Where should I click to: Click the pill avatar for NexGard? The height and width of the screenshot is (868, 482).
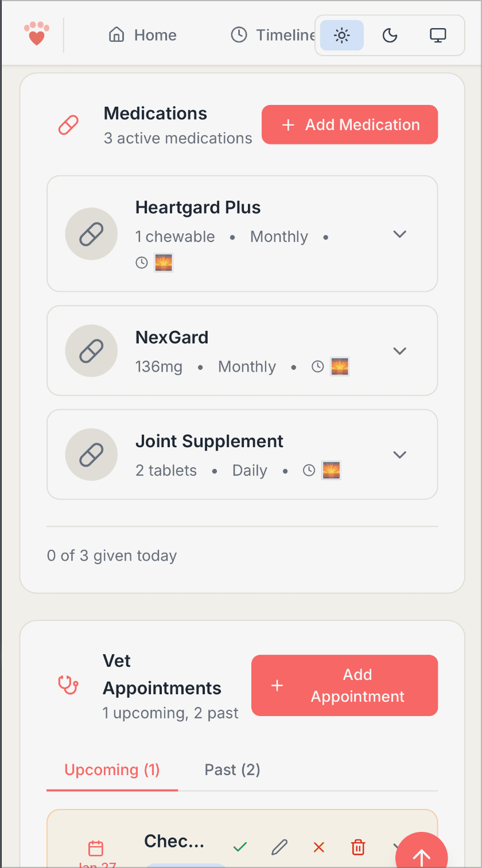point(91,350)
